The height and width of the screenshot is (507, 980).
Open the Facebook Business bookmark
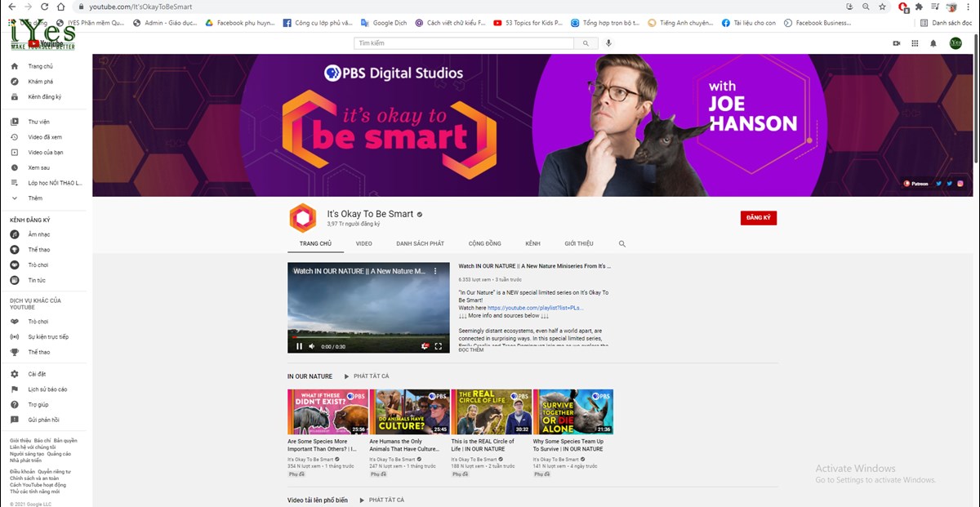[x=818, y=23]
